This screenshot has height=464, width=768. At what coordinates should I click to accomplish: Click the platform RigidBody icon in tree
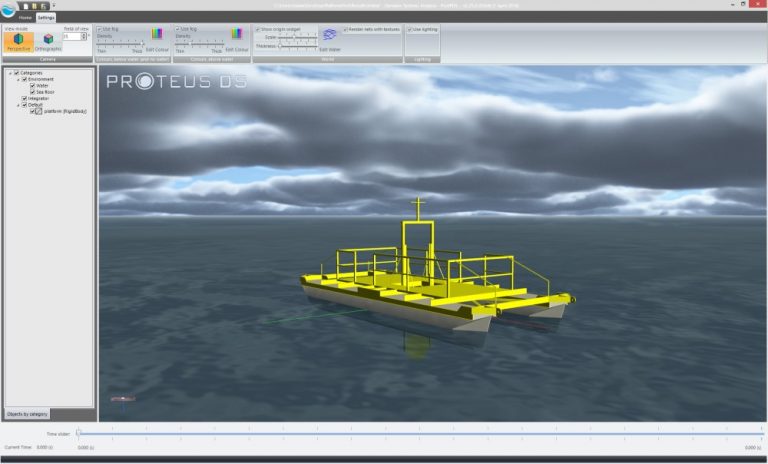tap(36, 111)
